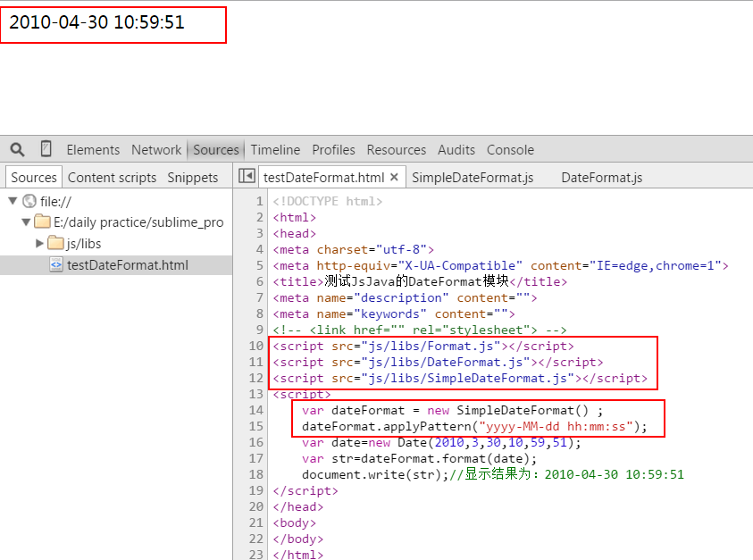This screenshot has height=560, width=753.
Task: Click the sublime_pro folder icon
Action: 43,221
